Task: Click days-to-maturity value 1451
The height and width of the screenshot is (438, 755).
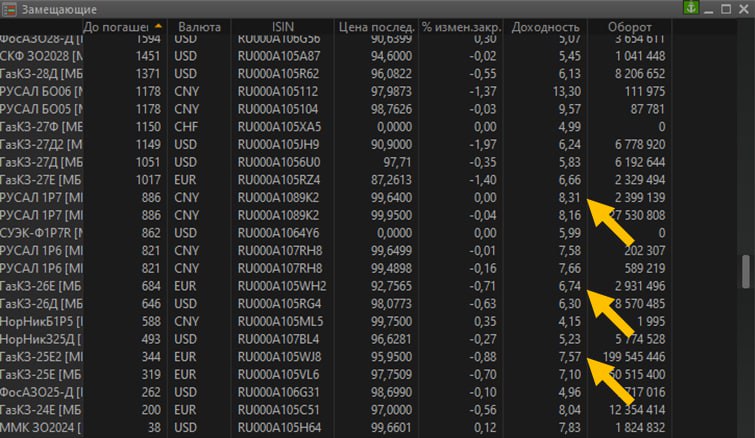Action: [x=148, y=56]
